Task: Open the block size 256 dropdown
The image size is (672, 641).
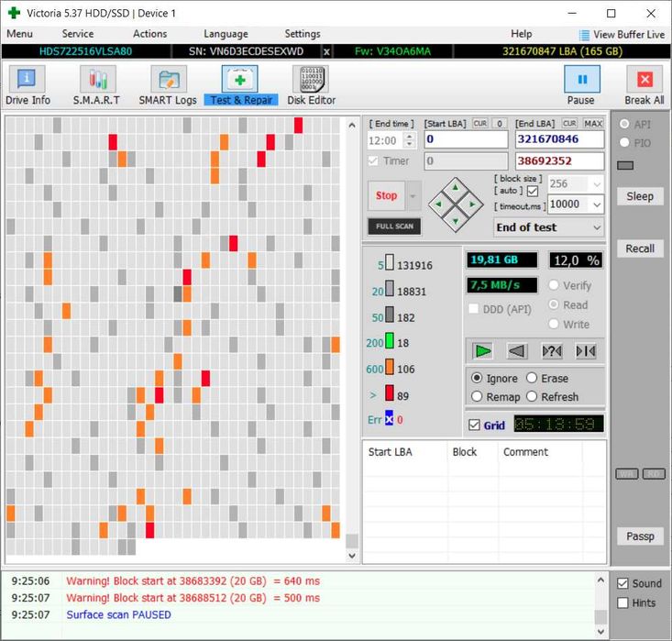Action: point(597,184)
